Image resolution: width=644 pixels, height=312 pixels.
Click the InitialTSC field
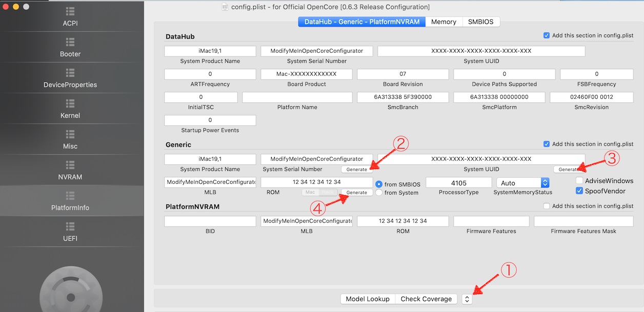(201, 97)
